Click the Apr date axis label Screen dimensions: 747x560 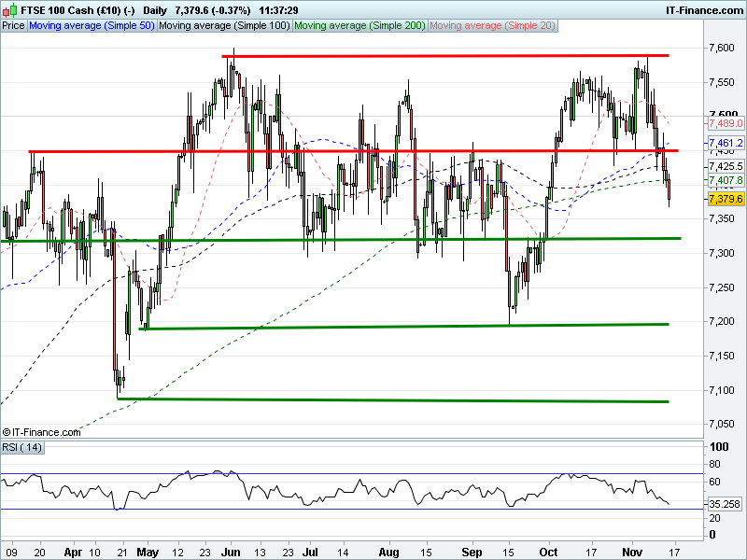tap(73, 553)
